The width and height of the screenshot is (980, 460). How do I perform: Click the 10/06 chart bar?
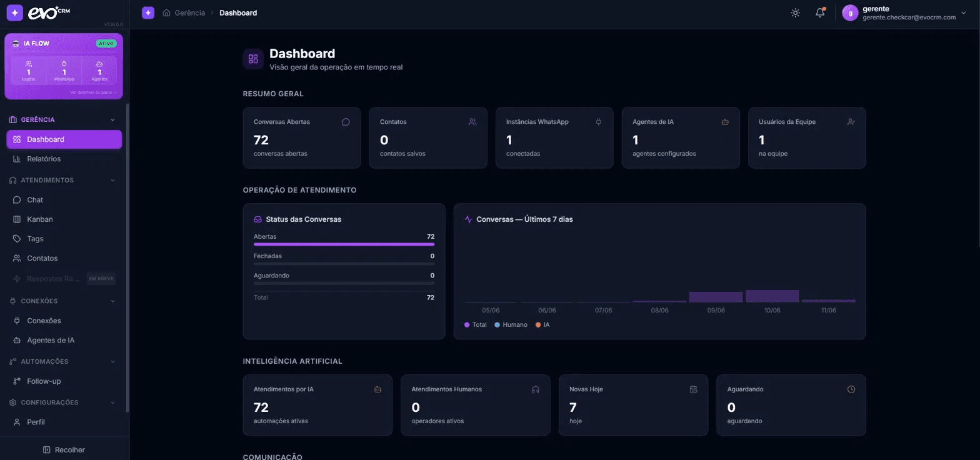click(x=772, y=296)
